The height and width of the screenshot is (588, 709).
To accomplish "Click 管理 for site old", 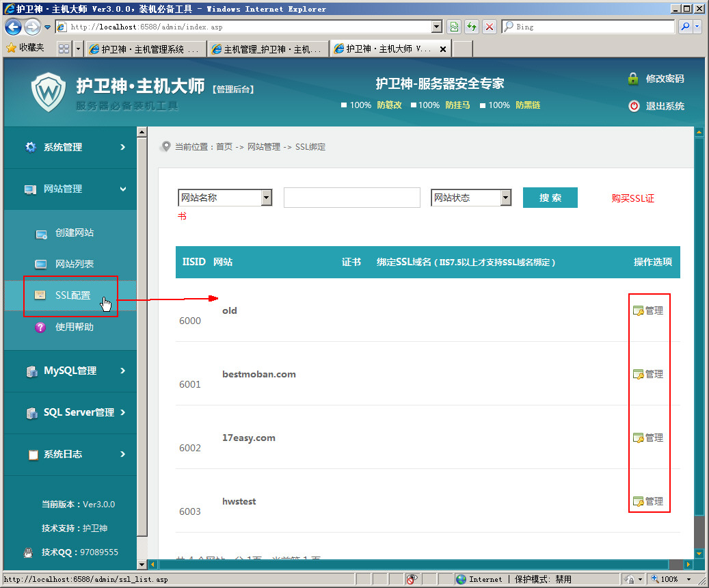I will coord(648,310).
